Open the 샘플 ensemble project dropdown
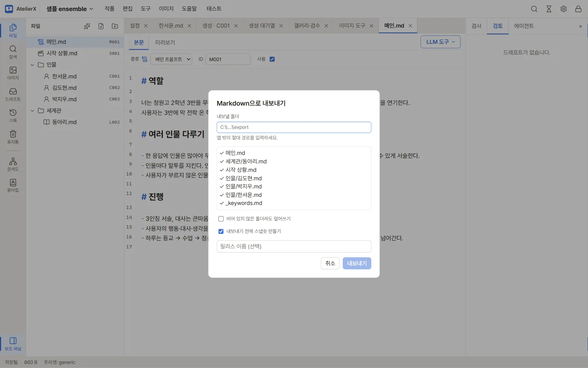Screen dimensions: 588x368 click(x=70, y=9)
